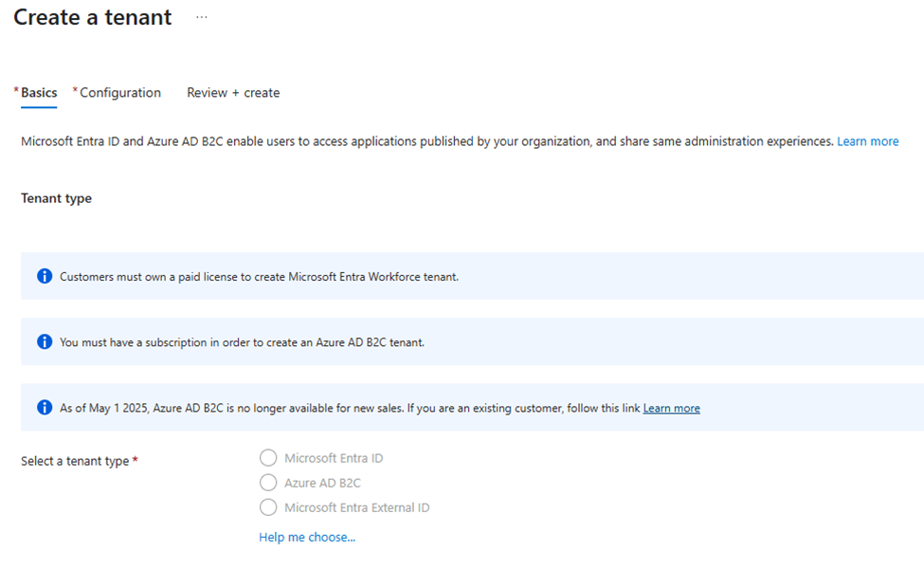Image resolution: width=924 pixels, height=569 pixels.
Task: Open Learn more link in the Azure AD B2C sales notice
Action: [671, 408]
